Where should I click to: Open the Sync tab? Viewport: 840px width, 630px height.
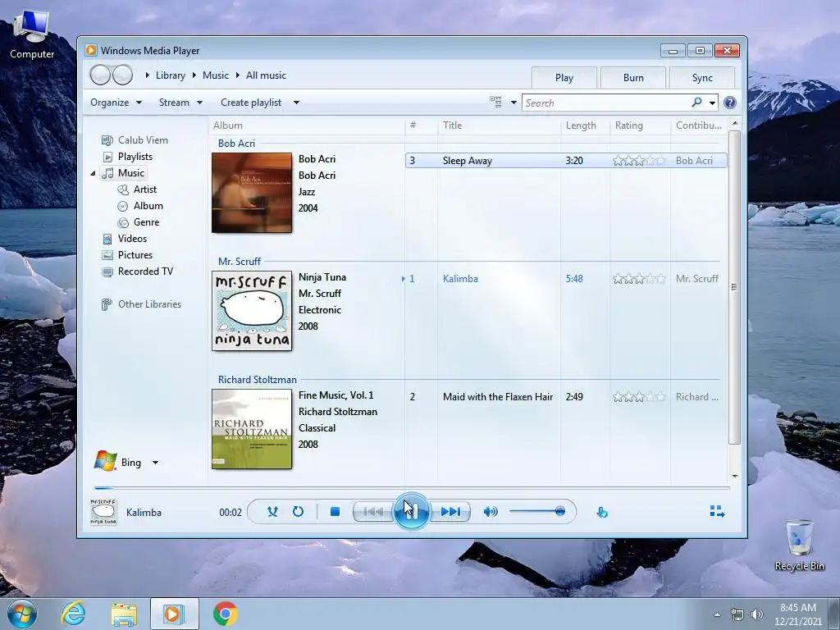702,78
